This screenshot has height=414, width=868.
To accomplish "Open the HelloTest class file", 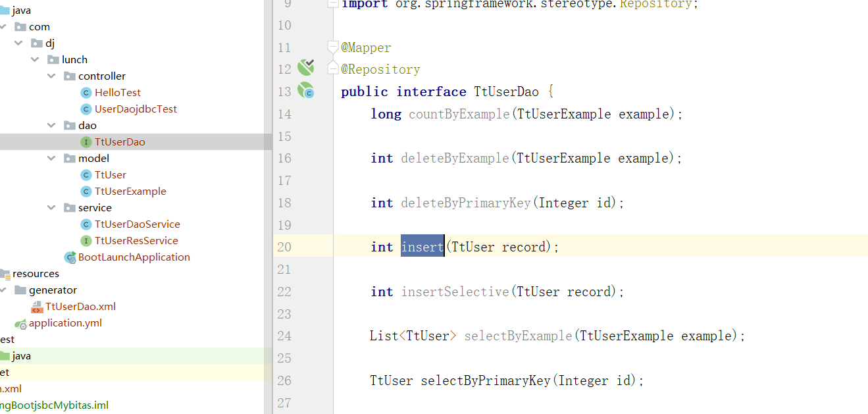I will pos(117,93).
